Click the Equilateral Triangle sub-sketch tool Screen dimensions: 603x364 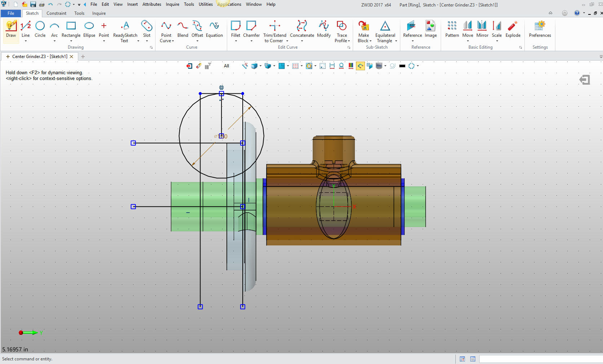385,29
